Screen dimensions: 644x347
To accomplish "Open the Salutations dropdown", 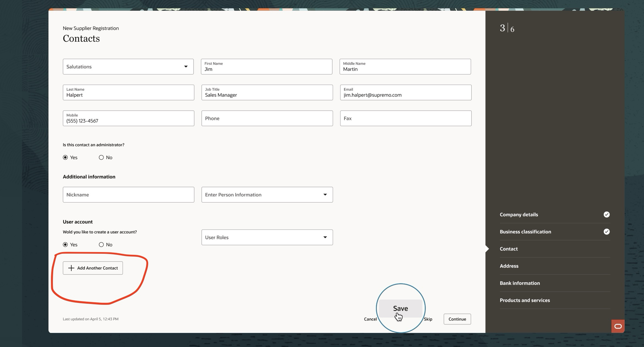I will (x=128, y=67).
